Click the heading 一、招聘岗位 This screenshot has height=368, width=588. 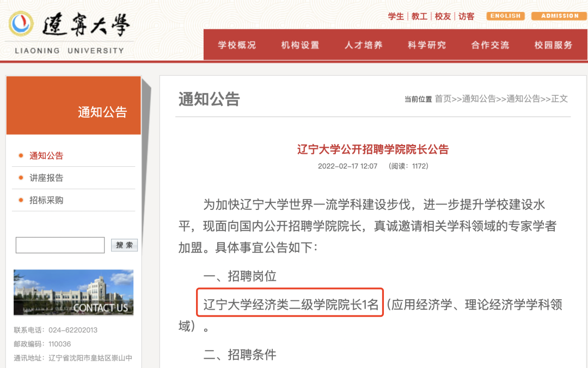point(240,276)
